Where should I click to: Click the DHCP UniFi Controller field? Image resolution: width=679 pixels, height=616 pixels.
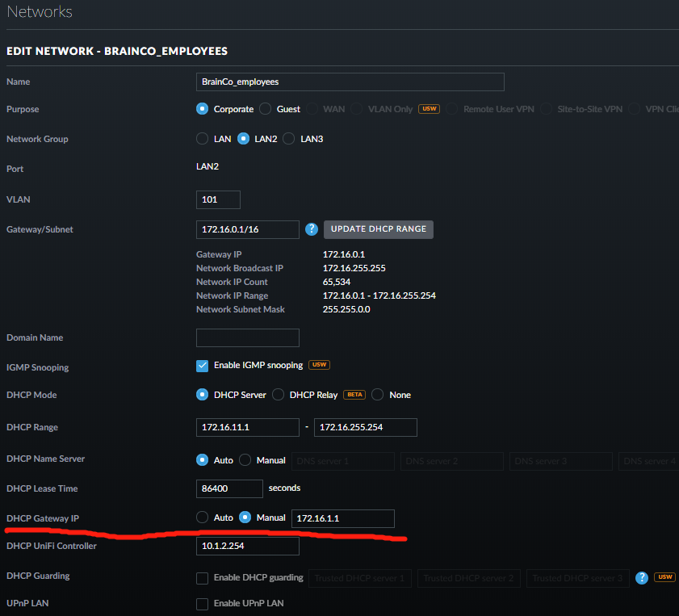pos(247,547)
